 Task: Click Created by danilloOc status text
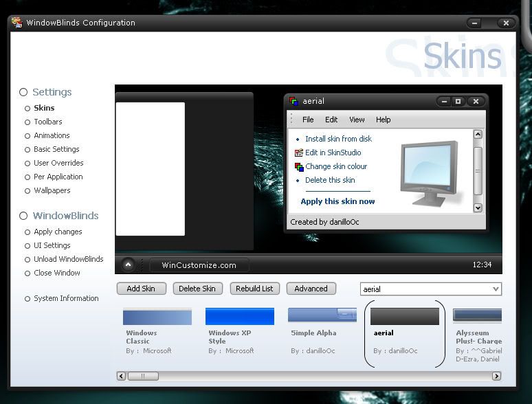coord(324,222)
